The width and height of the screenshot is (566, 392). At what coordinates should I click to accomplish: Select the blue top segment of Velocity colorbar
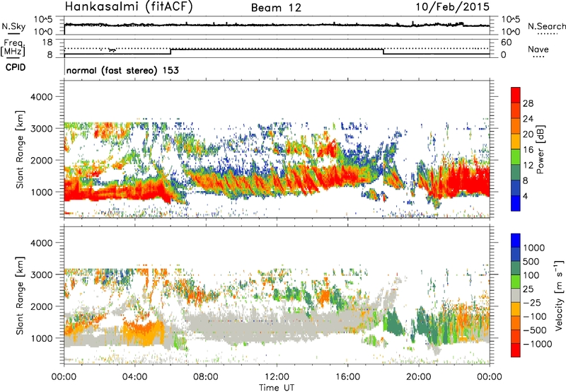[516, 241]
